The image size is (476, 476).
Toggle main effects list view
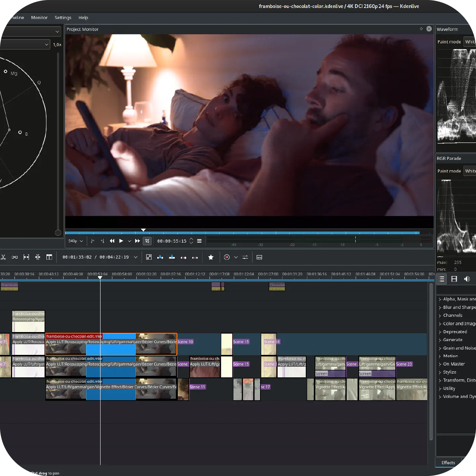tap(441, 279)
